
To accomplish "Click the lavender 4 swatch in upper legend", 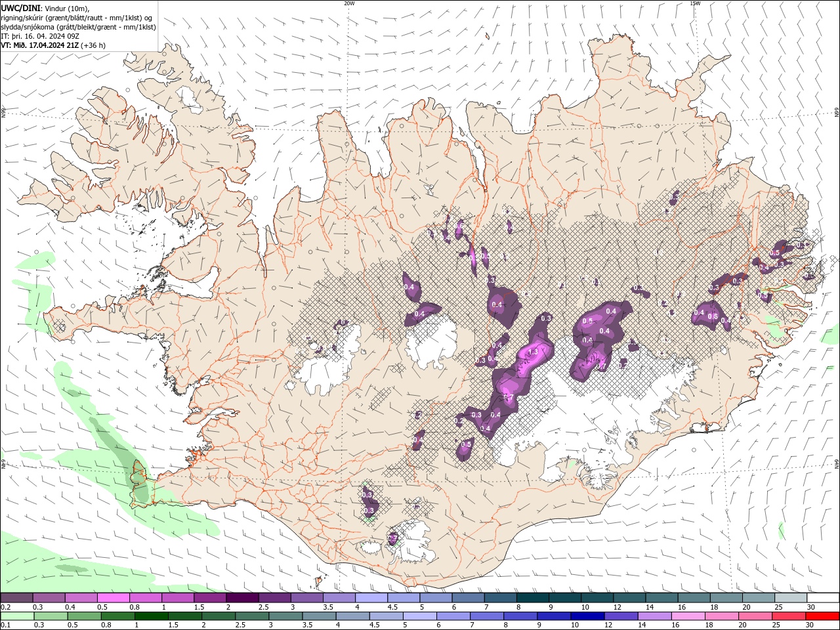I will pyautogui.click(x=371, y=597).
